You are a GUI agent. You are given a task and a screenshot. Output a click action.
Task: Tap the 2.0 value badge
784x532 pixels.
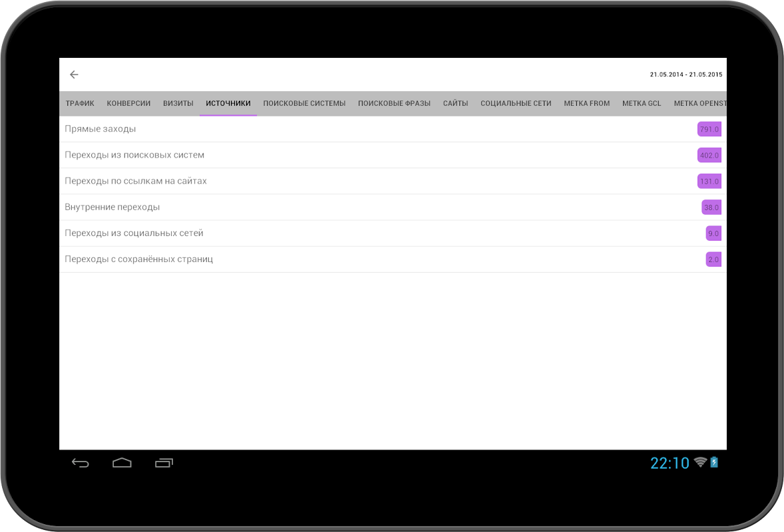coord(713,259)
